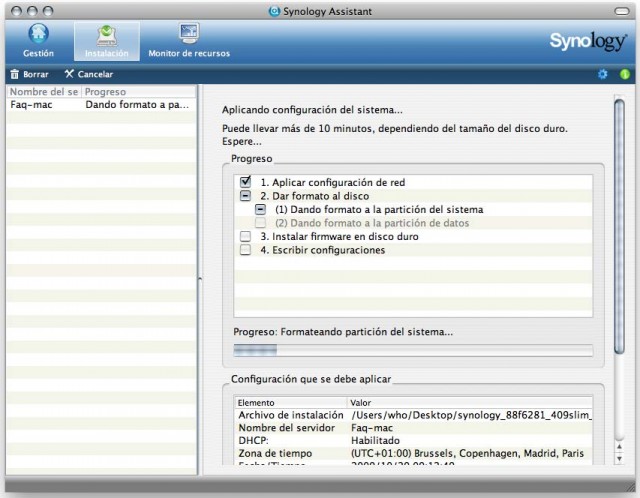Select the Zona de tiempo row
640x498 pixels.
(x=413, y=453)
